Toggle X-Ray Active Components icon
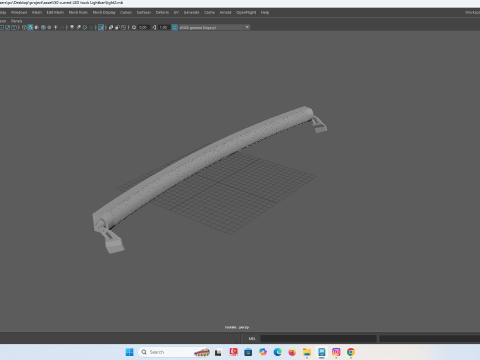 click(x=117, y=27)
